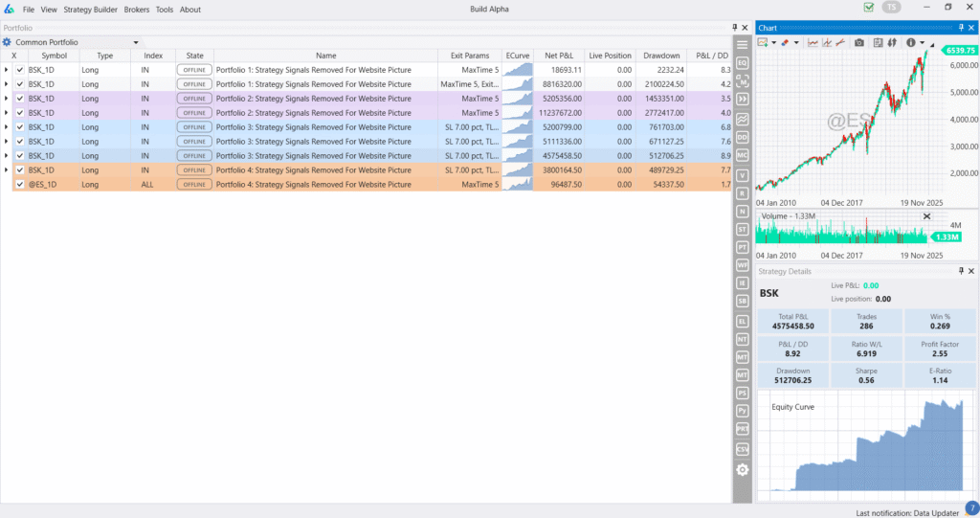Select the V sidebar tool
Screen dimensions: 980x518
tap(742, 175)
